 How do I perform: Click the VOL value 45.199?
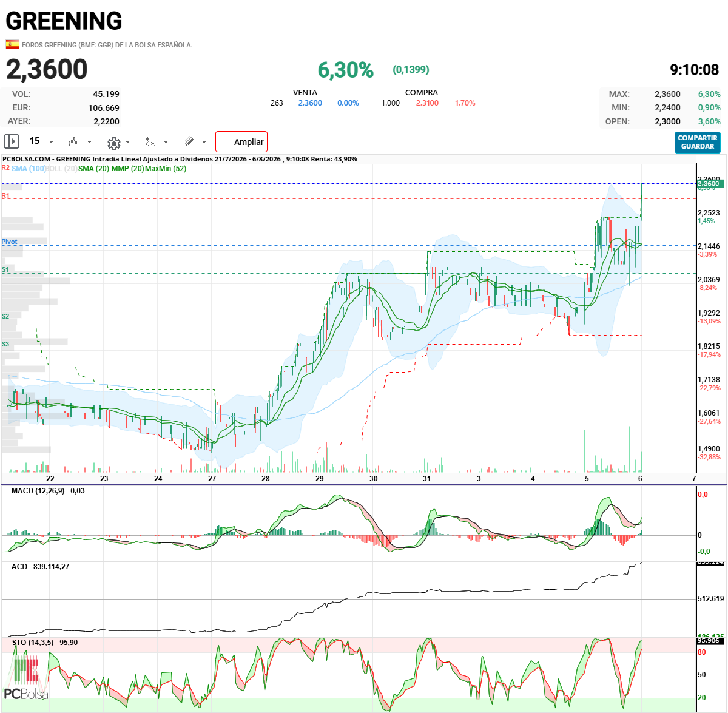106,94
